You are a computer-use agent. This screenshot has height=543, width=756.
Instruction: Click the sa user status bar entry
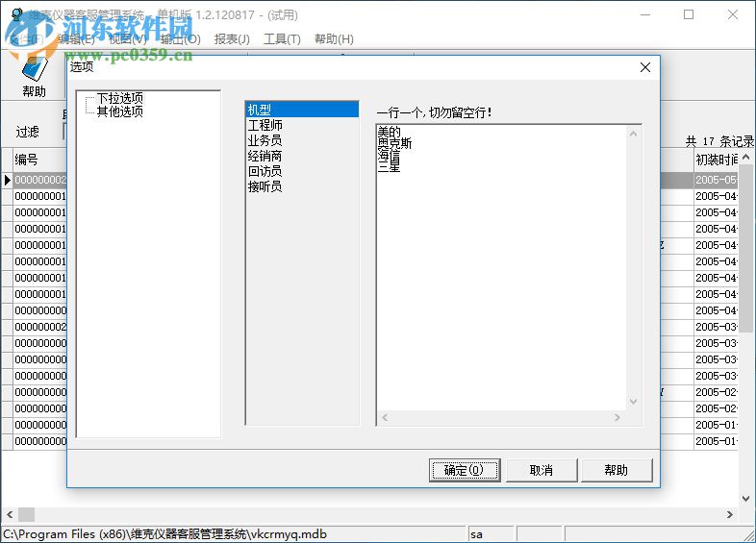pos(491,534)
